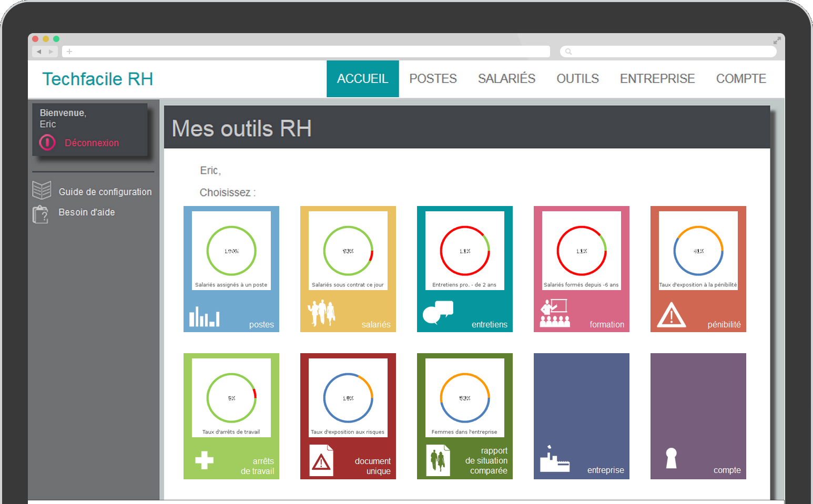Open the Guide de configuration link
Screen dimensions: 813x504
pos(105,192)
